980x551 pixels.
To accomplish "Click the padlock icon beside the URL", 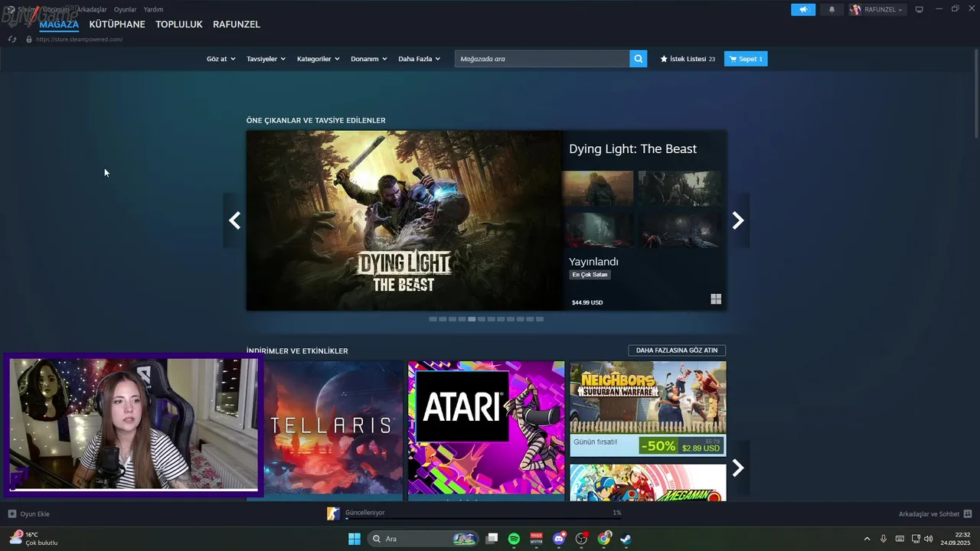I will click(x=29, y=39).
